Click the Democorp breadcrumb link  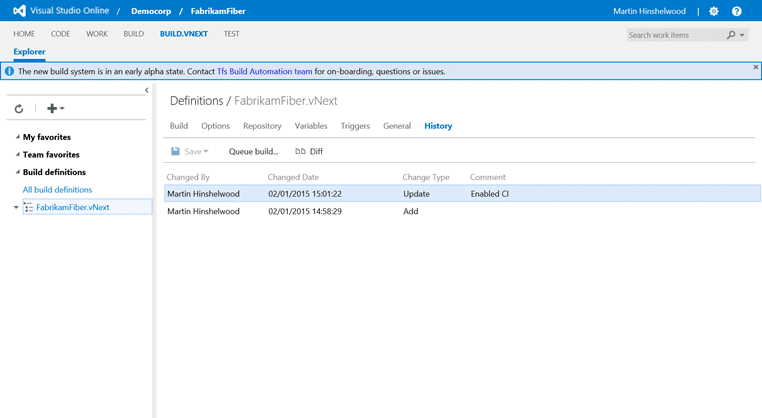tap(151, 11)
